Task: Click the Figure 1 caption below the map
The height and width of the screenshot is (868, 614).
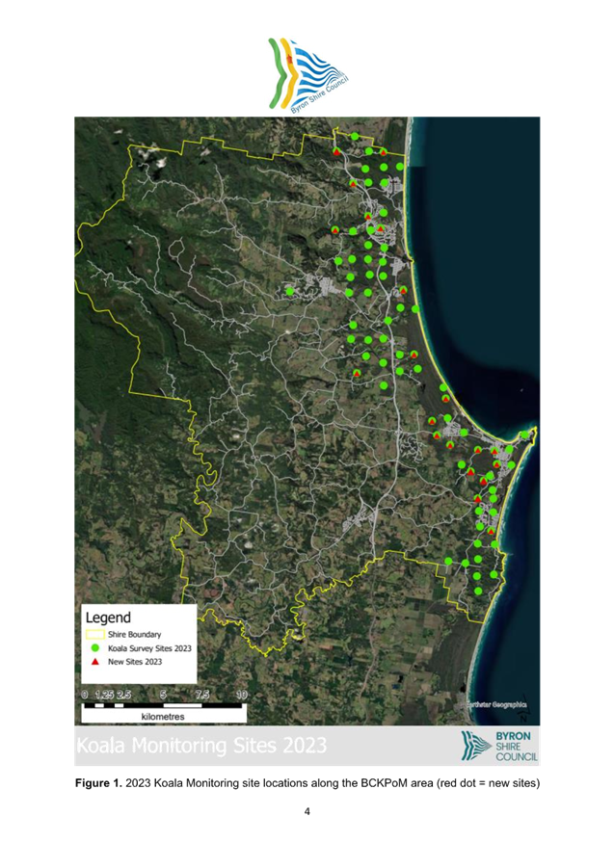Action: click(307, 783)
